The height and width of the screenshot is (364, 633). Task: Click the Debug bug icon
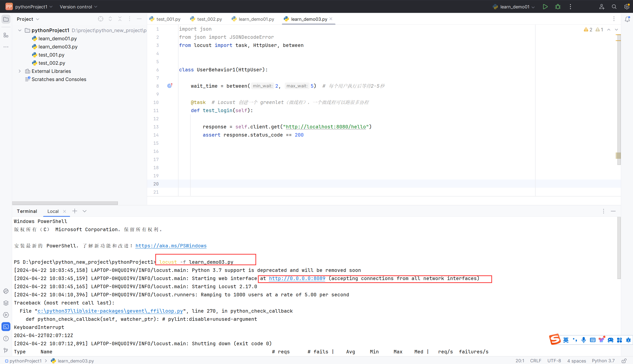tap(558, 7)
